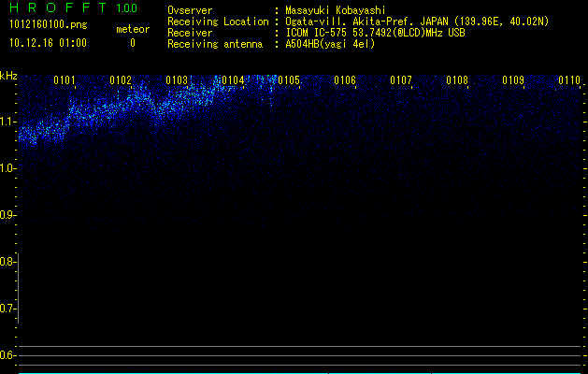The height and width of the screenshot is (374, 588).
Task: Select the file name 1012160100.png
Action: (48, 24)
